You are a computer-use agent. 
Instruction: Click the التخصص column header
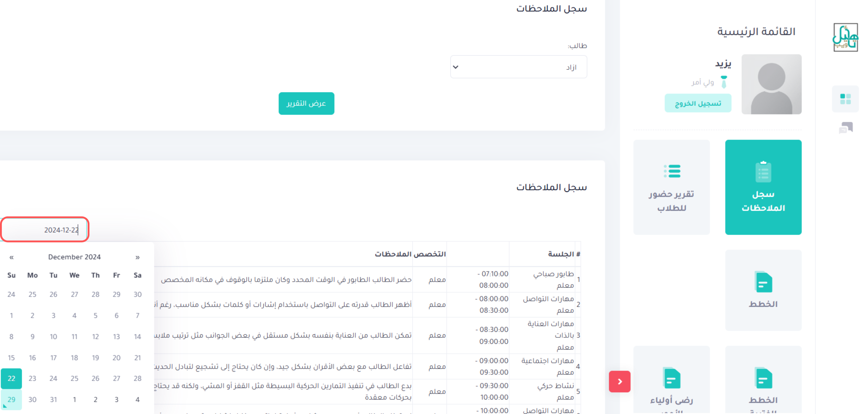pyautogui.click(x=430, y=254)
